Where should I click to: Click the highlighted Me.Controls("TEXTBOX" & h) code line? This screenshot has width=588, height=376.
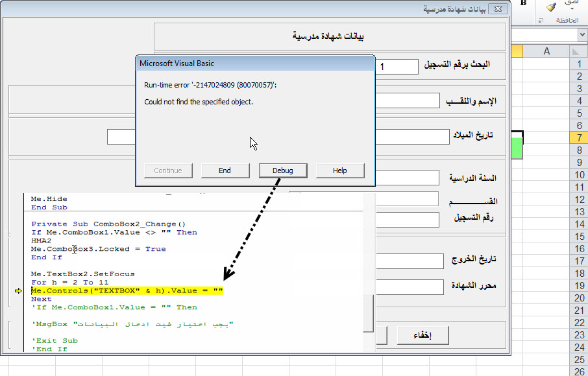(x=127, y=290)
